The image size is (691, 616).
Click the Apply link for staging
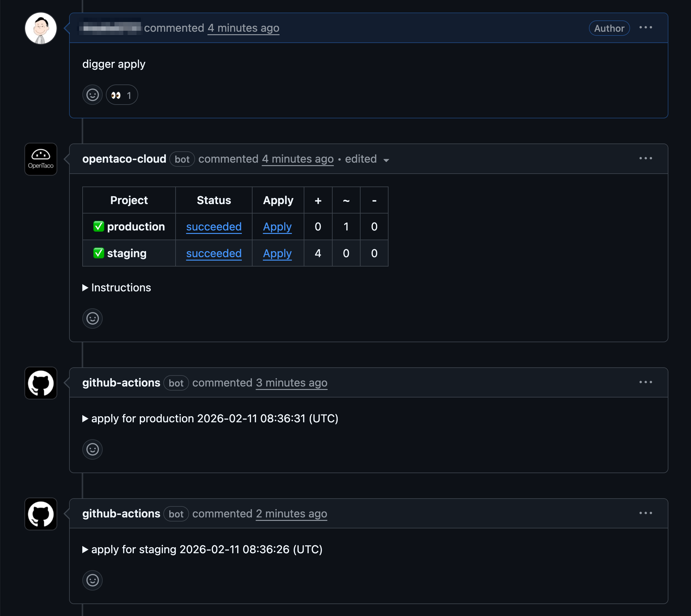pos(277,253)
